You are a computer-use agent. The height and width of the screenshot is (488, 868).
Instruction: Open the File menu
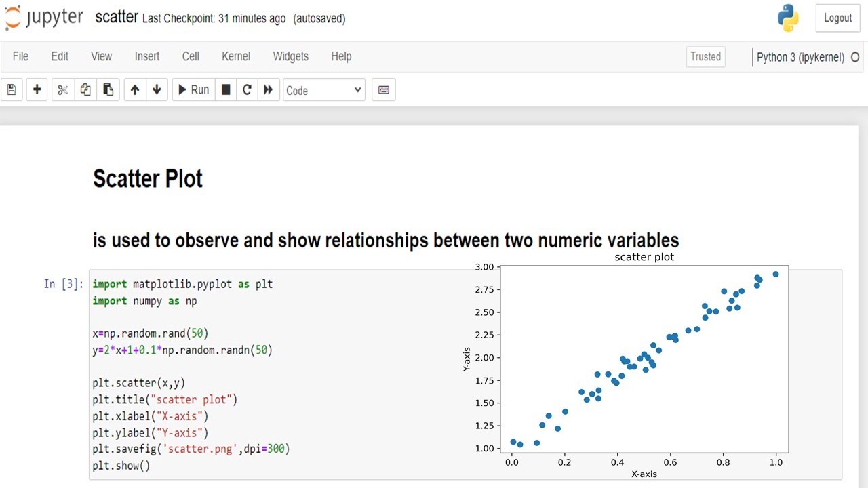(20, 56)
